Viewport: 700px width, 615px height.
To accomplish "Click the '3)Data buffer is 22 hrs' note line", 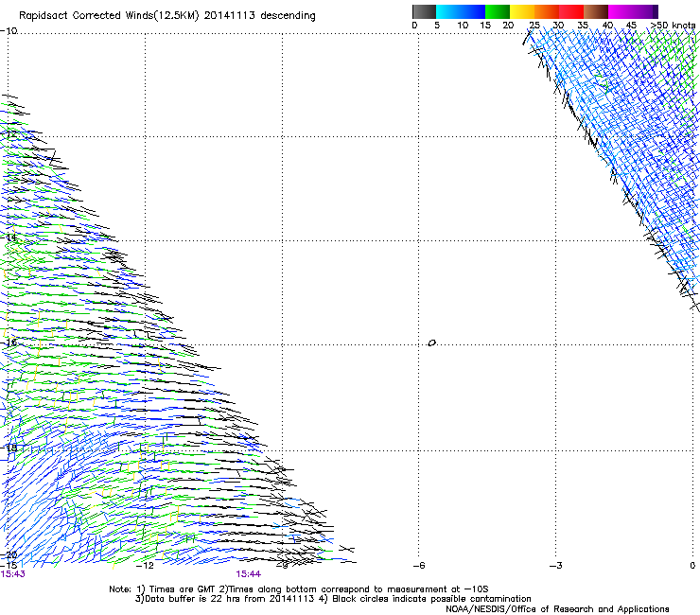I will click(224, 599).
